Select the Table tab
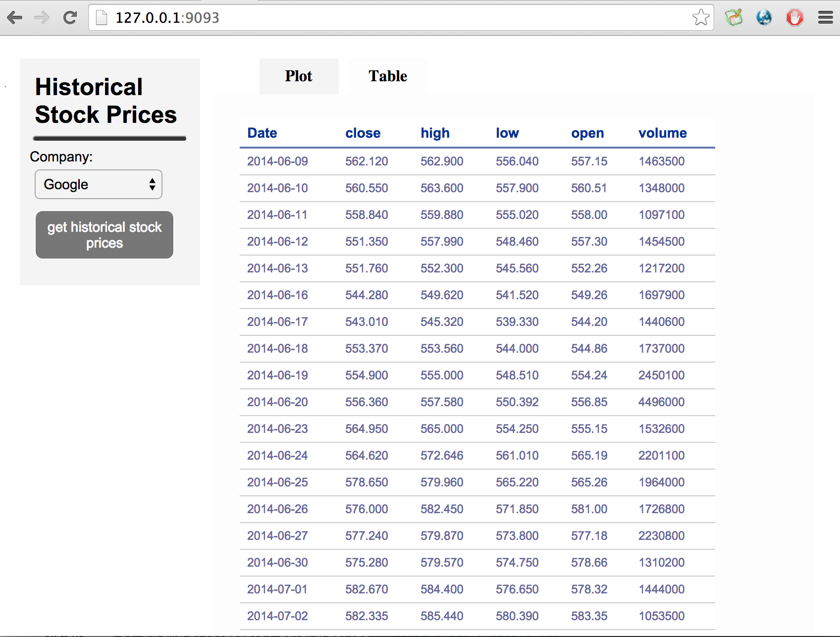840x637 pixels. click(x=387, y=76)
